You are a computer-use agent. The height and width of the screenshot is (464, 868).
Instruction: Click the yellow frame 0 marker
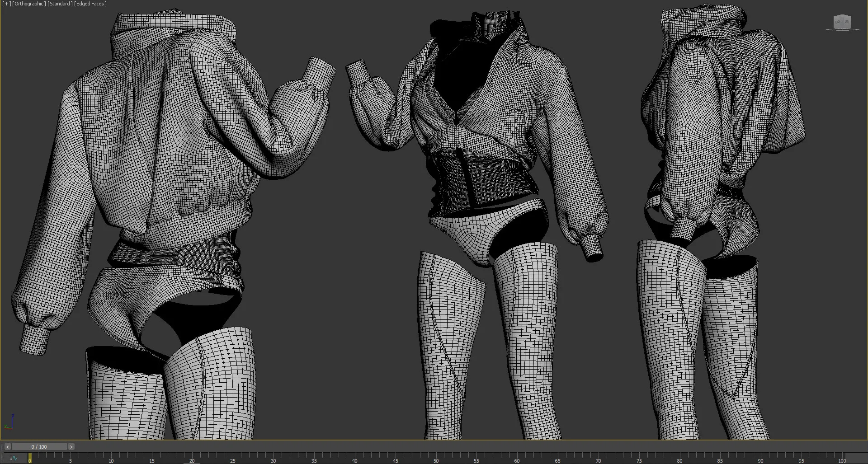30,458
